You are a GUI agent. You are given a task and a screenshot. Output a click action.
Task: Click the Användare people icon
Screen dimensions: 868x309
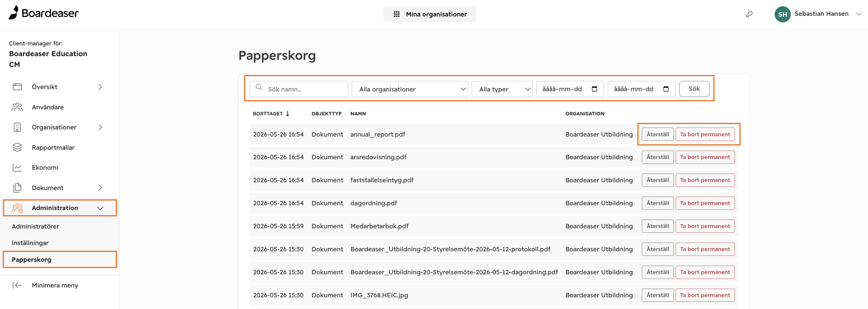pyautogui.click(x=17, y=107)
